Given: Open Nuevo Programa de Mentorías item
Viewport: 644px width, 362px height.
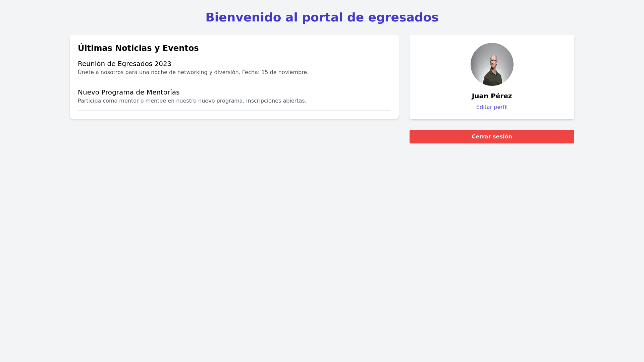Looking at the screenshot, I should coord(128,92).
